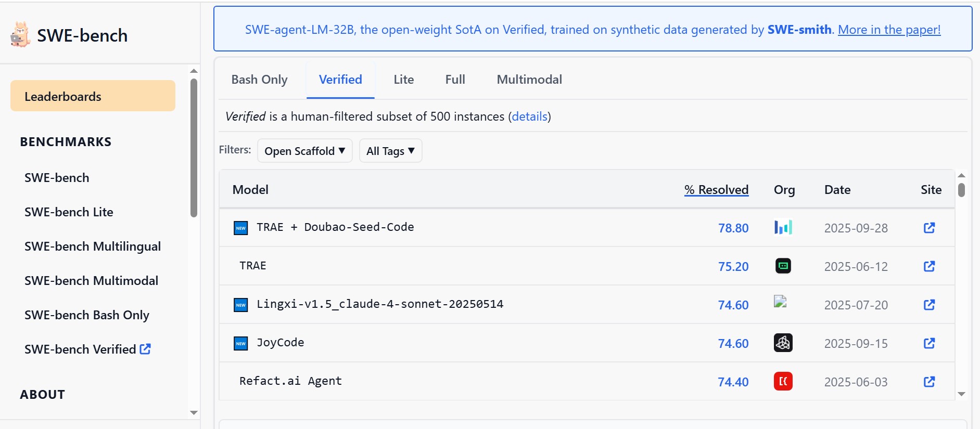Open Leaderboards in the sidebar
Screen dimensions: 980x429
[x=93, y=96]
